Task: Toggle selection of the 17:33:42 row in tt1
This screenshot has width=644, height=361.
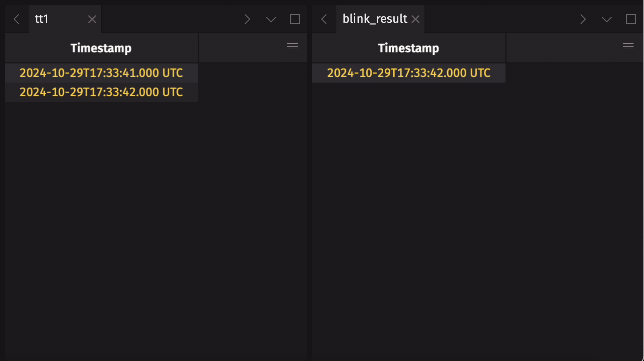Action: point(101,92)
